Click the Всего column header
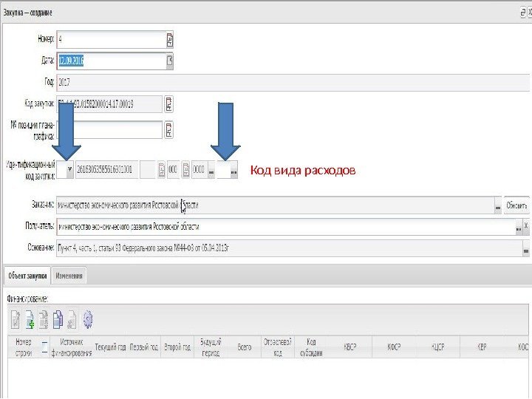This screenshot has width=532, height=399. pyautogui.click(x=245, y=347)
